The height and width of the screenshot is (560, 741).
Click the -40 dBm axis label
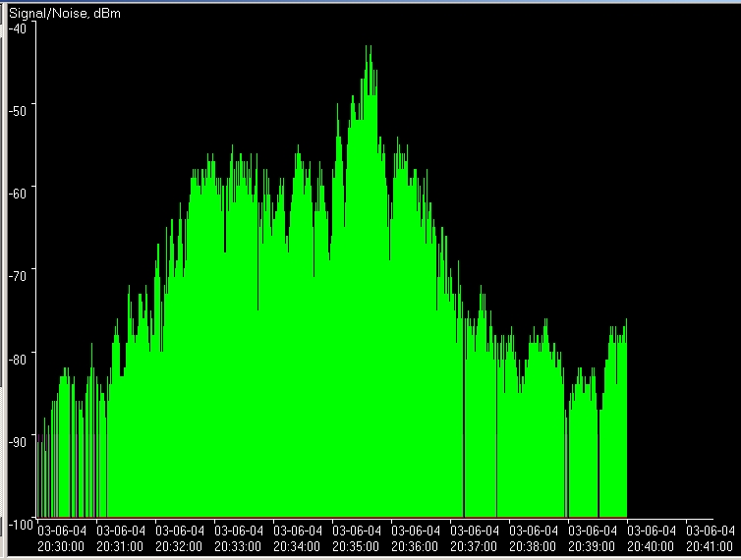click(18, 27)
